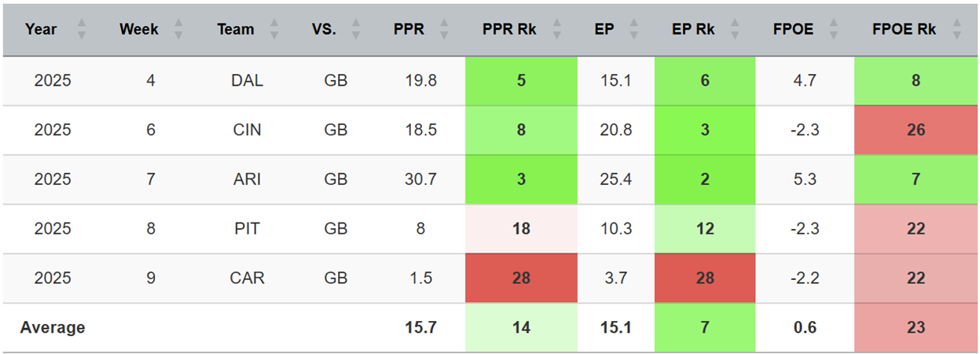
Task: Click the Average row label
Action: click(53, 328)
